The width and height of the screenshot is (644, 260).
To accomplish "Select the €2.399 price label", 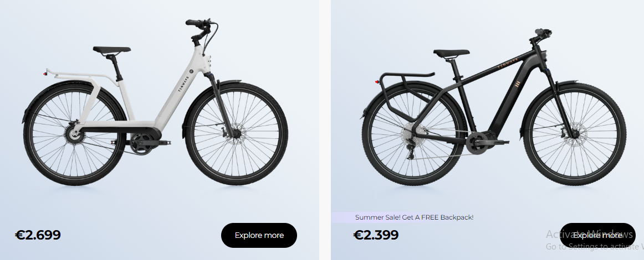I will [x=376, y=235].
